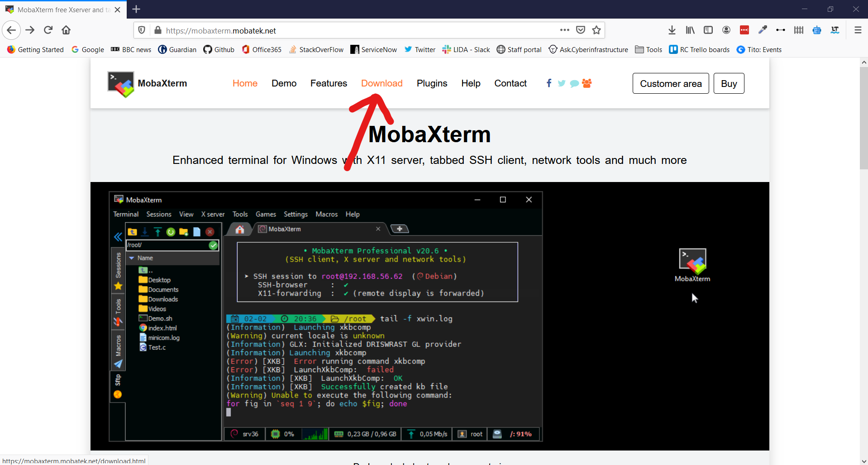Go to the Home page link
Viewport: 868px width, 465px height.
pos(245,83)
